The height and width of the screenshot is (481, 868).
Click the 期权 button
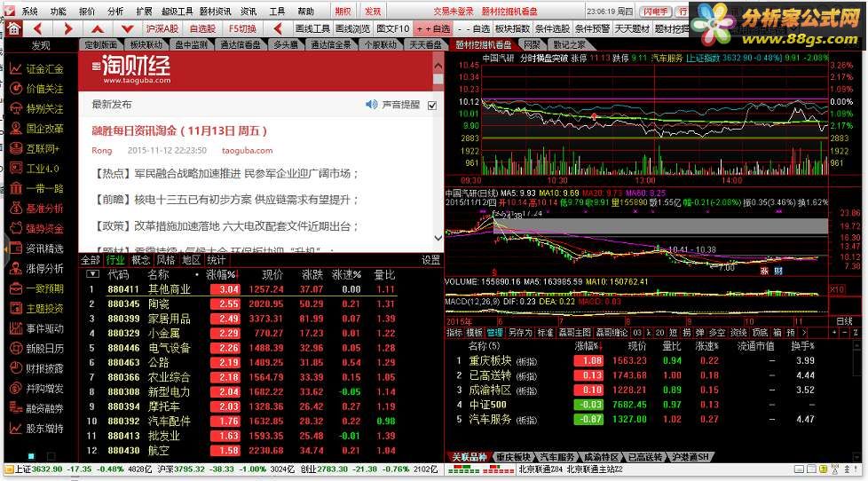tap(343, 11)
